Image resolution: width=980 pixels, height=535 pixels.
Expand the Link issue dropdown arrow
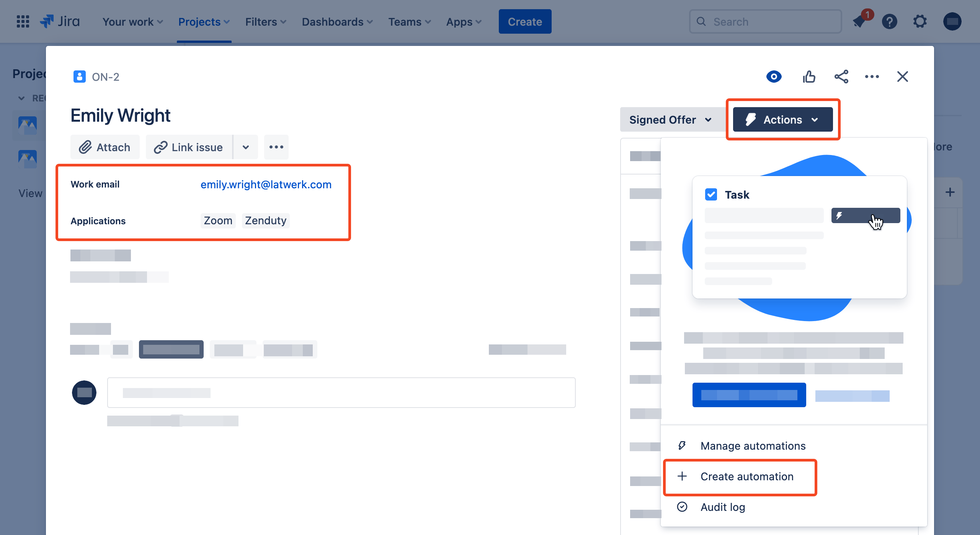pos(246,147)
